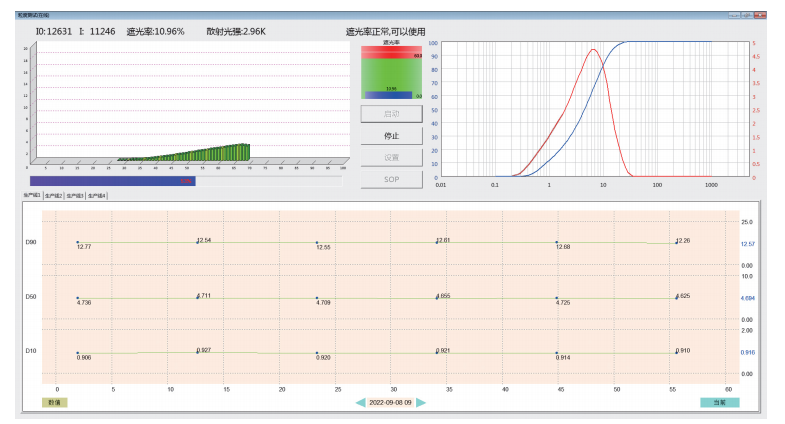Select the 生产线3 tab
The height and width of the screenshot is (424, 785).
(x=75, y=196)
